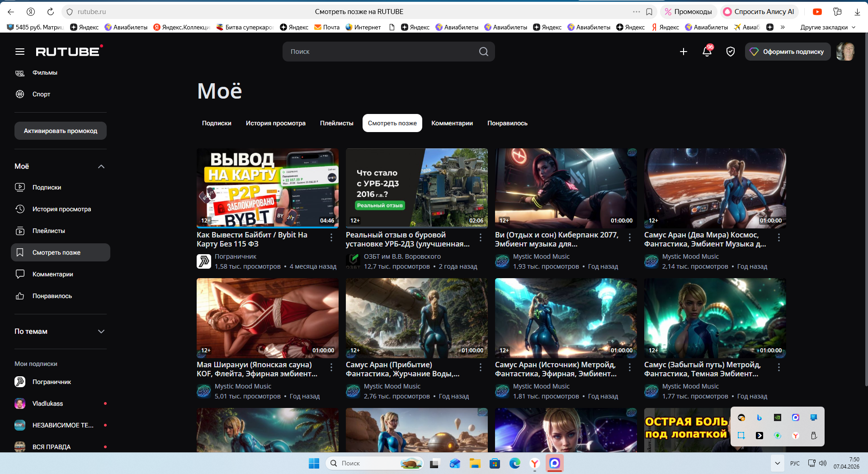This screenshot has width=868, height=474.
Task: Collapse the Моё sidebar section
Action: click(101, 166)
